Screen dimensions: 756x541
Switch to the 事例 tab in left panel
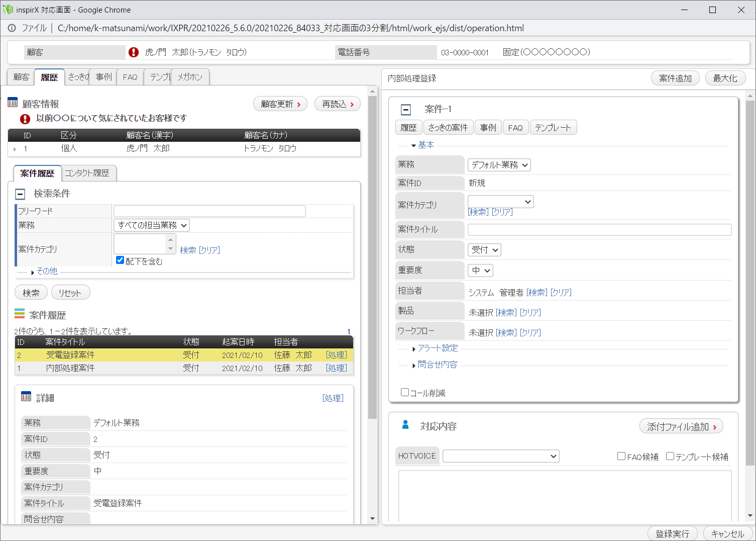point(103,77)
